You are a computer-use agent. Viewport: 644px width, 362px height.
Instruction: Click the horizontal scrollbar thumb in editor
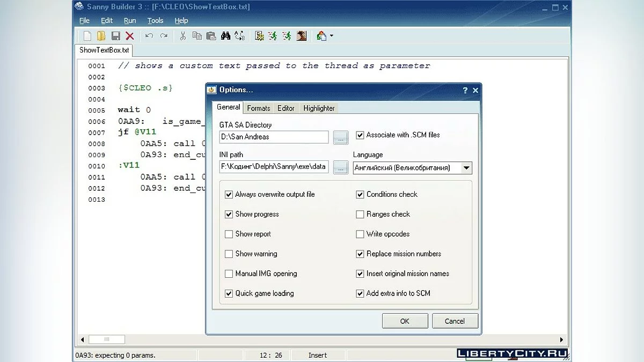[x=106, y=339]
